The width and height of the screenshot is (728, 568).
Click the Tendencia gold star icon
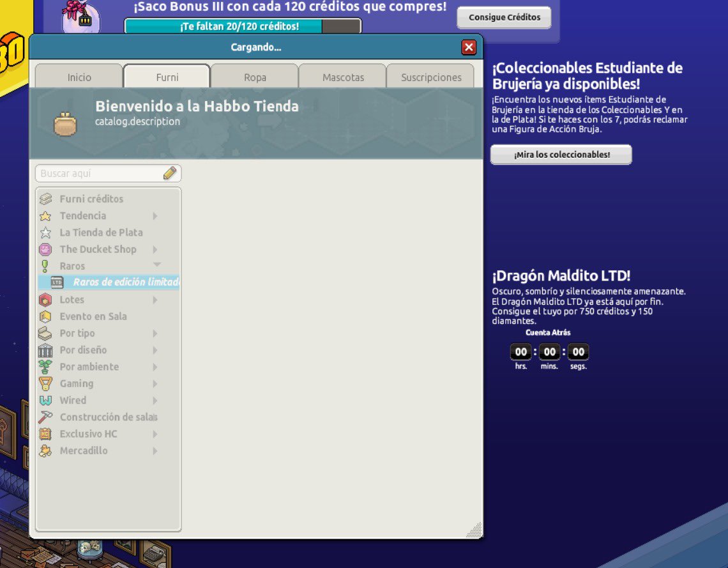(x=45, y=216)
